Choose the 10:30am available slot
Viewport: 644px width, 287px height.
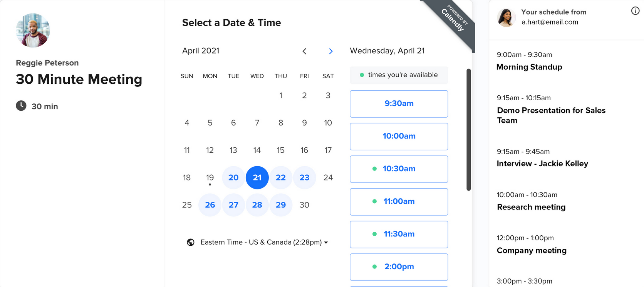(x=399, y=169)
